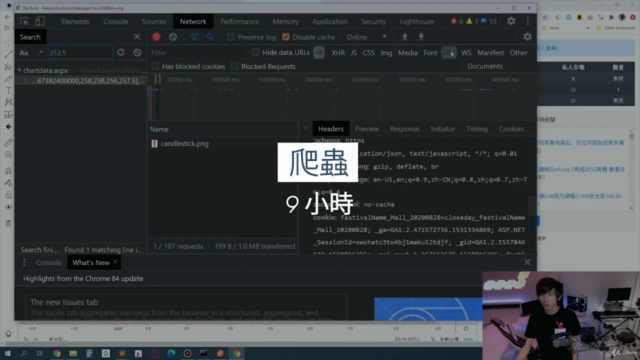Click the red record network log button
The image size is (640, 360).
click(x=156, y=37)
